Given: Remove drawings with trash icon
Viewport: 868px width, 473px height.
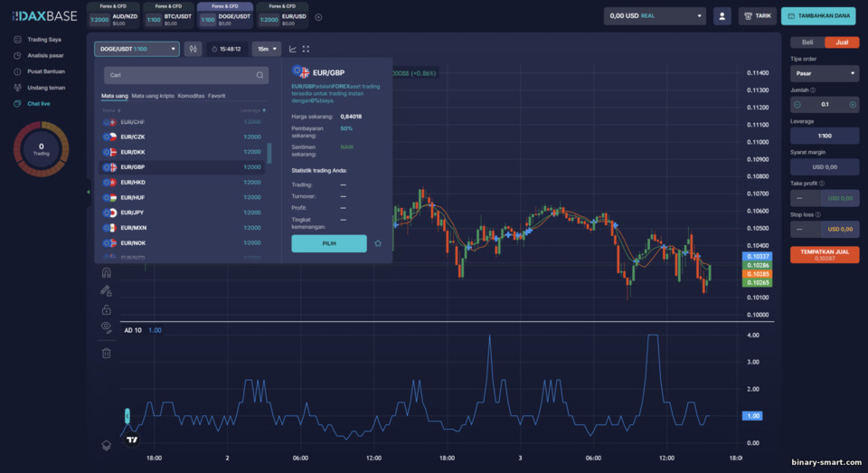Looking at the screenshot, I should coord(107,352).
